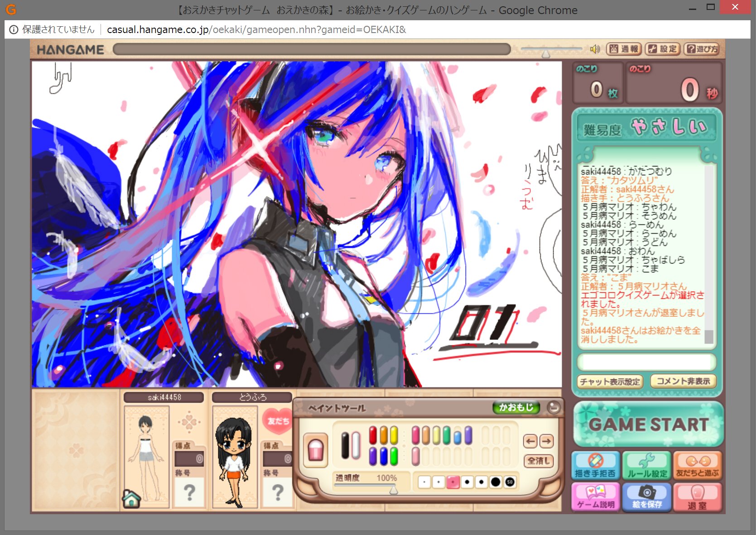Screen dimensions: 756x535
Task: Select the custom pale yellow color
Action: 436,435
